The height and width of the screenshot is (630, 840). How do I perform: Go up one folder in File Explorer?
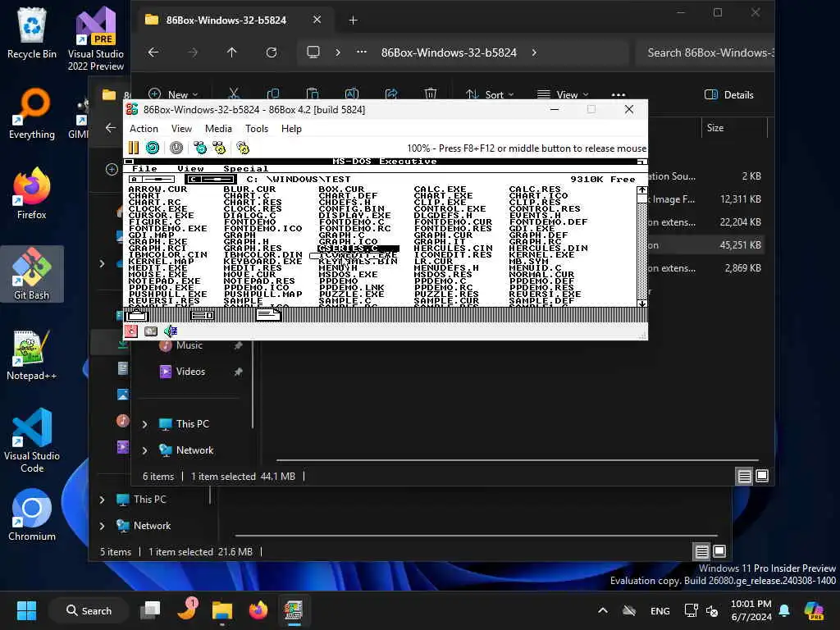231,52
